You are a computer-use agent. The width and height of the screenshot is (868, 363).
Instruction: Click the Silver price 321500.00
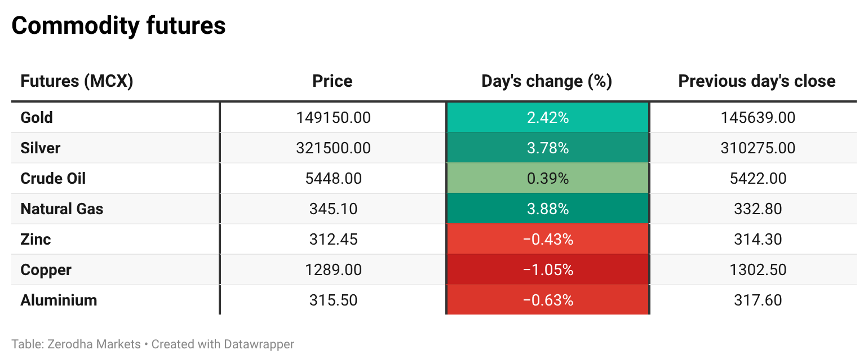coord(333,148)
